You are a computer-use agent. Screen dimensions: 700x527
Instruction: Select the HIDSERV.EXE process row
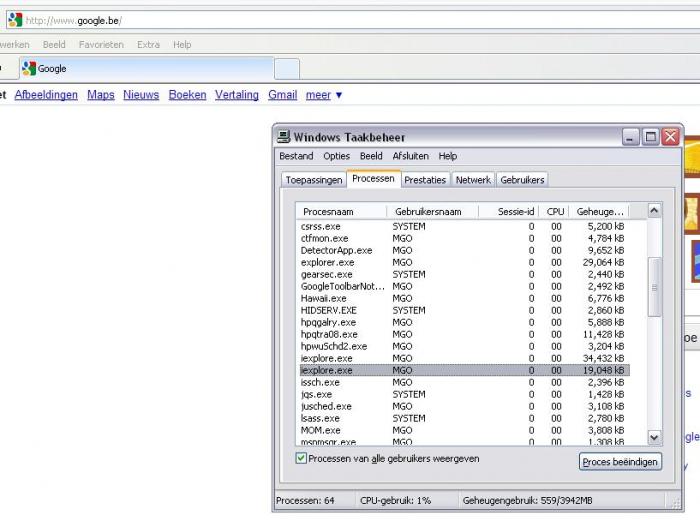[x=465, y=310]
